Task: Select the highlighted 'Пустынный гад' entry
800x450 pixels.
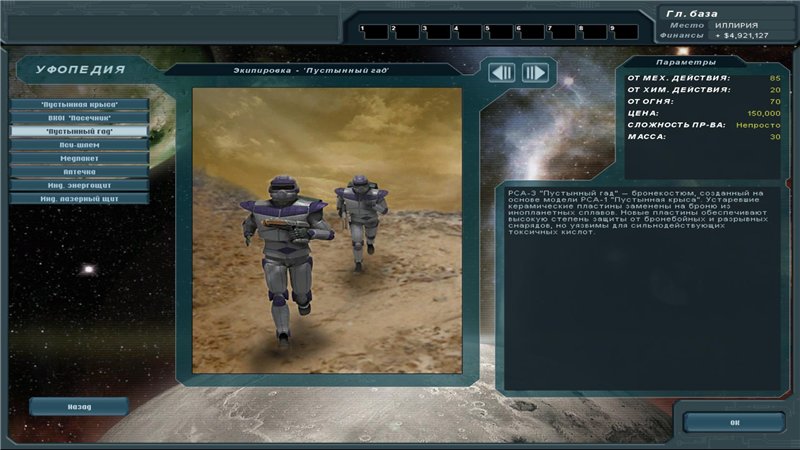Action: 80,131
